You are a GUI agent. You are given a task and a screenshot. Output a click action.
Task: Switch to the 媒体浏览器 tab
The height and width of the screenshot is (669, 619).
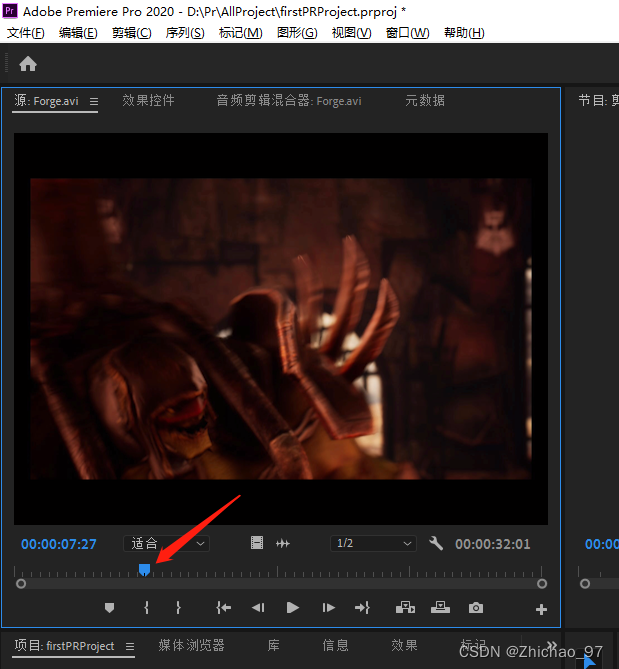(192, 645)
